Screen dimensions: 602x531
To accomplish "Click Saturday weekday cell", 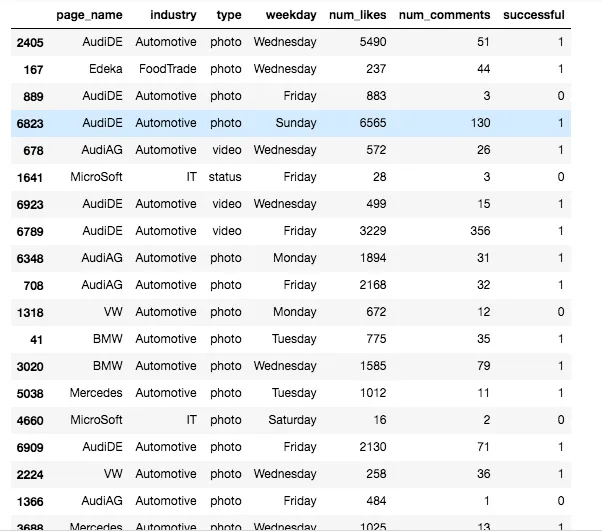I will pyautogui.click(x=292, y=420).
